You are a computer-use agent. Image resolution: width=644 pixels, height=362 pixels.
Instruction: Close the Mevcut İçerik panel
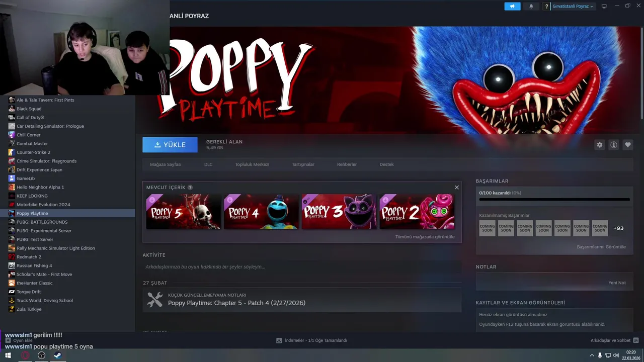click(457, 187)
